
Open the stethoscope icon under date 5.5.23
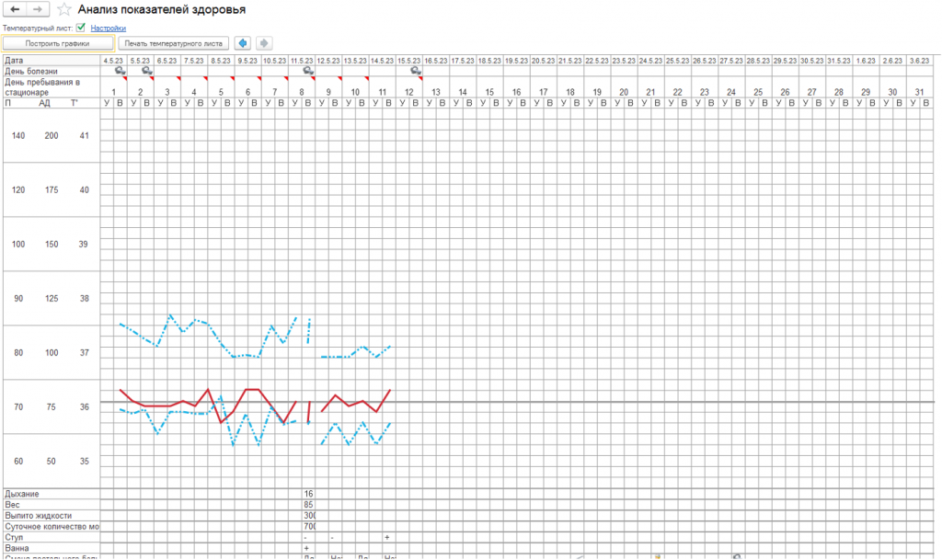146,71
